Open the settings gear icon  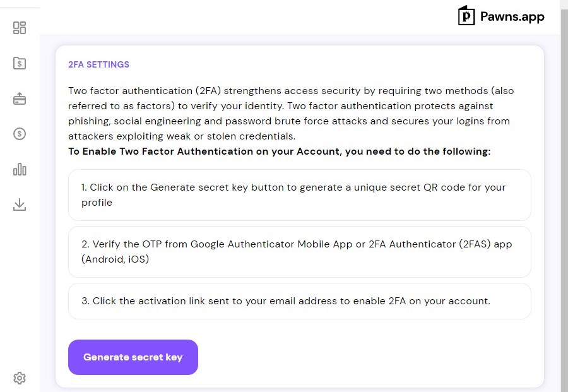click(20, 378)
